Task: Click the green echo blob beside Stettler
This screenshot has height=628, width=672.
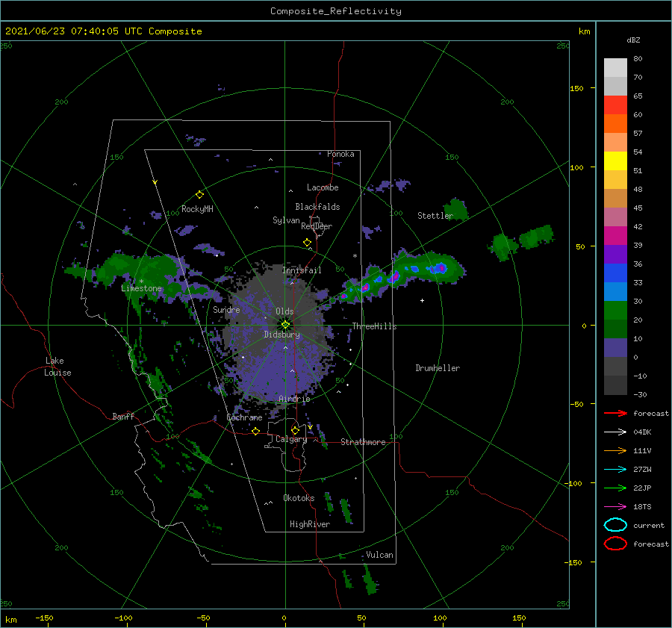Action: 456,209
